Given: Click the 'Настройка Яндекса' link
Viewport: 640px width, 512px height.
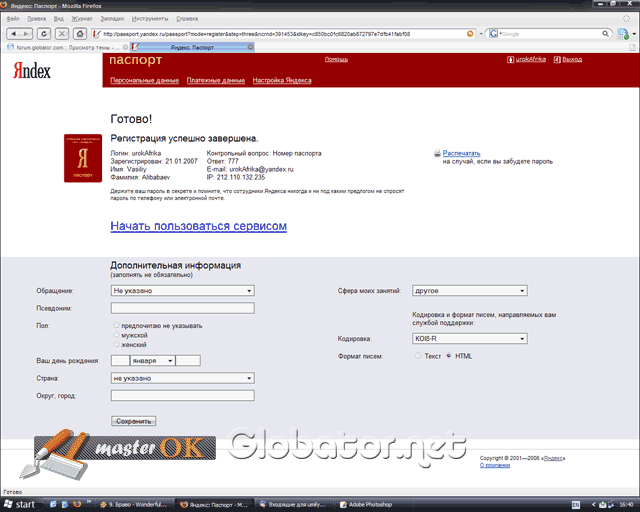Looking at the screenshot, I should [x=282, y=80].
